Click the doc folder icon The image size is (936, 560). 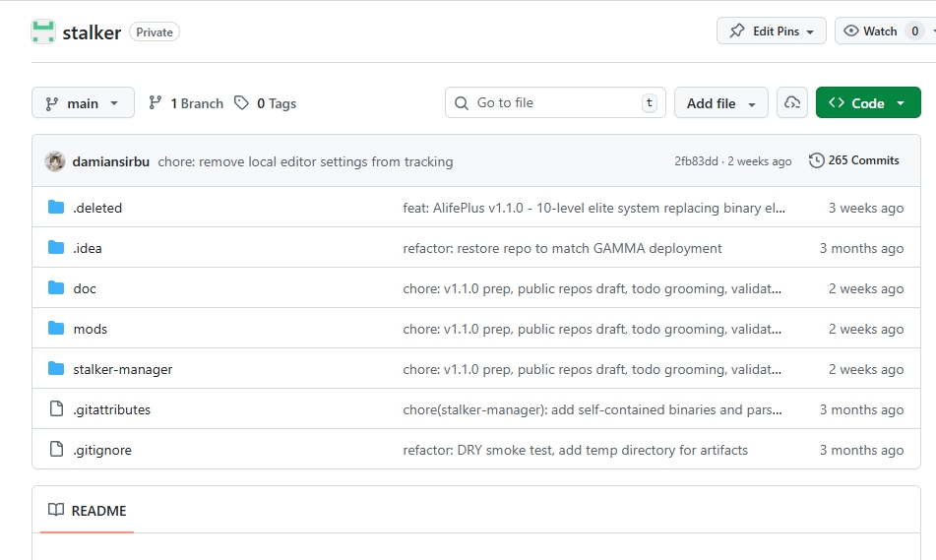pyautogui.click(x=56, y=287)
